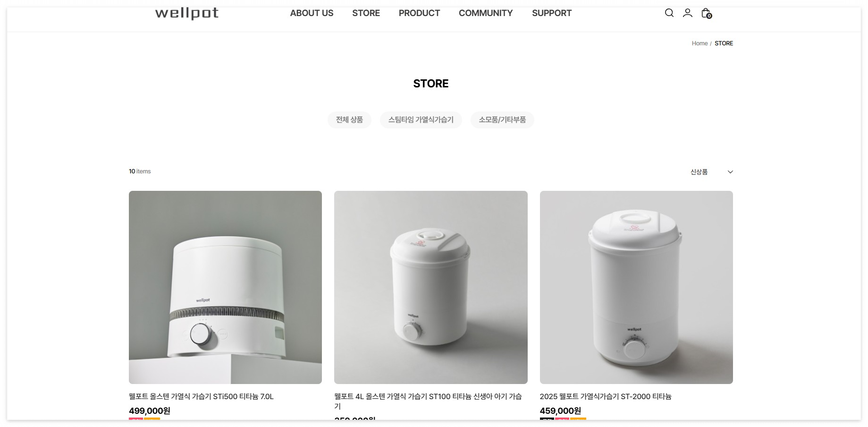Screen dimensions: 868x427
Task: Open the ST-2000 humidifier product image
Action: click(x=636, y=287)
